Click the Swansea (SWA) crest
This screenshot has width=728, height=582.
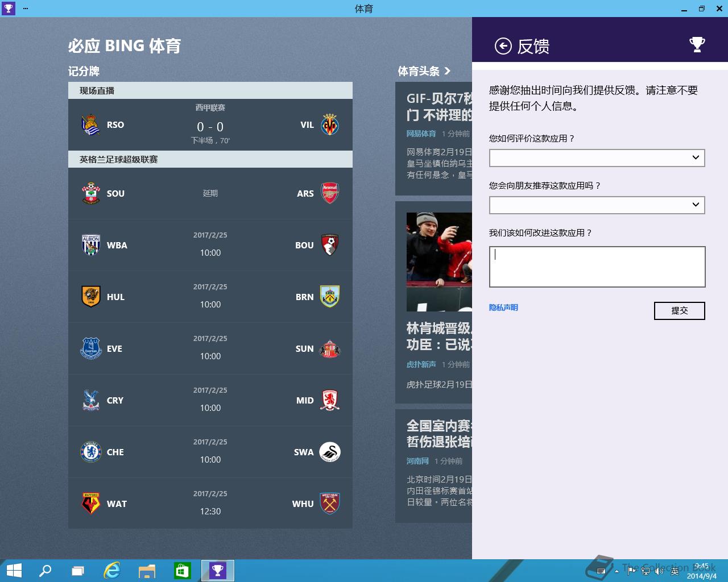coord(330,452)
